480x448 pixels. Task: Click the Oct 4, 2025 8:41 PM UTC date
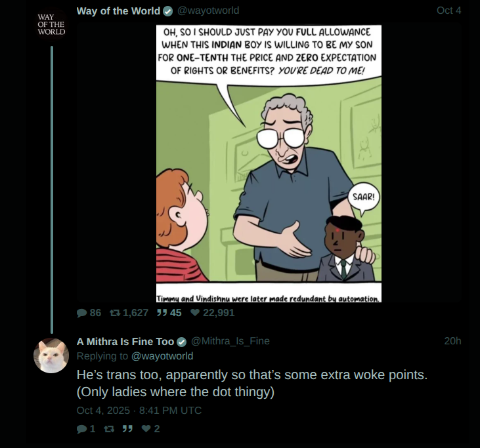coord(139,411)
